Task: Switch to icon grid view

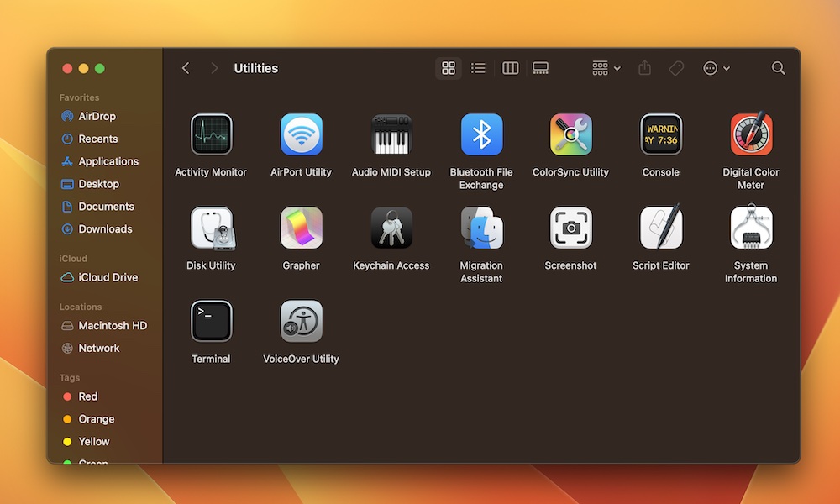Action: 449,68
